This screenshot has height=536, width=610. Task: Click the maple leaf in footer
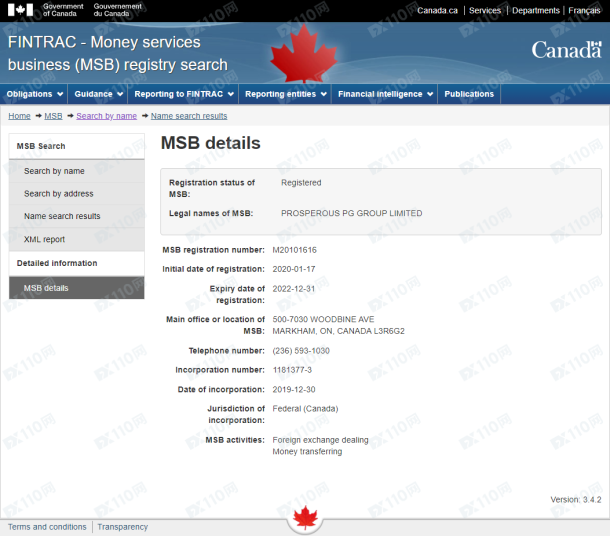tap(304, 518)
